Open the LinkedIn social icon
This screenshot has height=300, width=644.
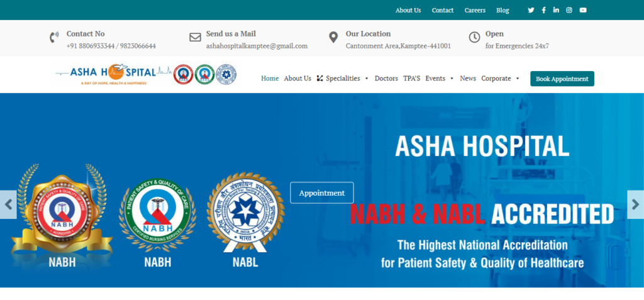coord(556,10)
